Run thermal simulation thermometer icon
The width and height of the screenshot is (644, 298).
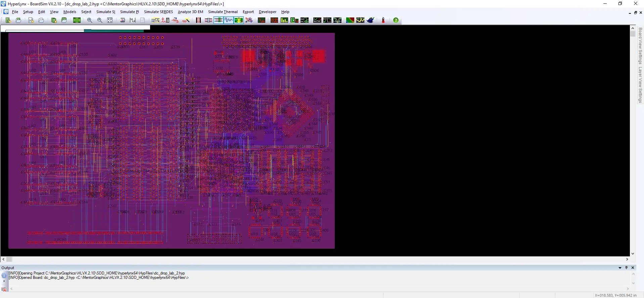click(x=383, y=20)
